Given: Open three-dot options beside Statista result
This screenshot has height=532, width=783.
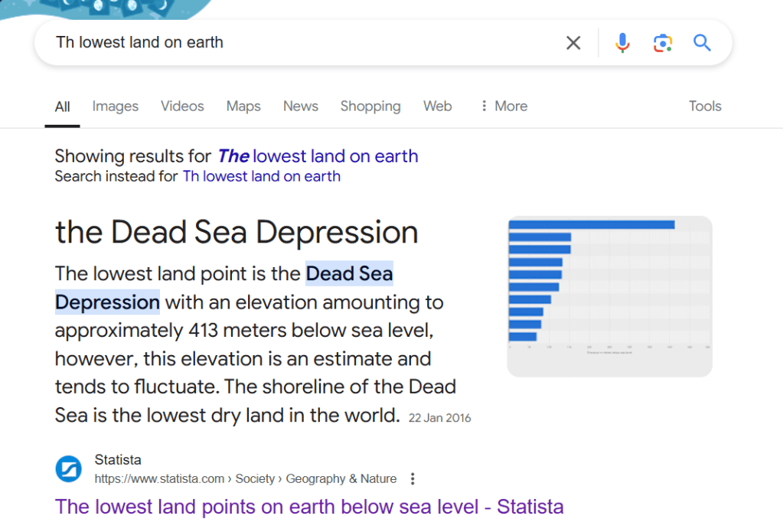Looking at the screenshot, I should point(413,479).
